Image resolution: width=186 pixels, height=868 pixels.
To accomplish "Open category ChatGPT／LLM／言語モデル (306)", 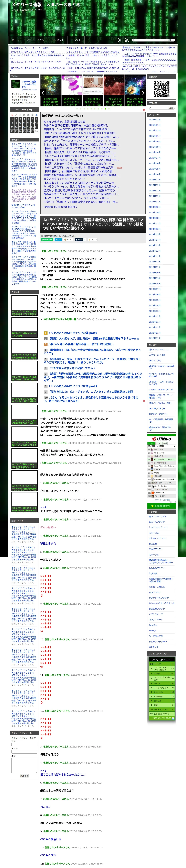I will point(161,383).
